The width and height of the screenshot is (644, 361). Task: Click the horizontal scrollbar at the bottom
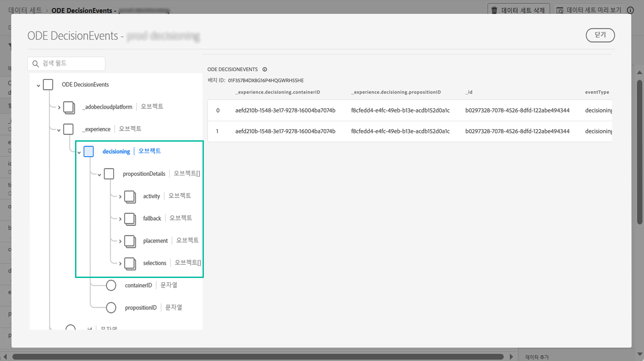point(258,357)
